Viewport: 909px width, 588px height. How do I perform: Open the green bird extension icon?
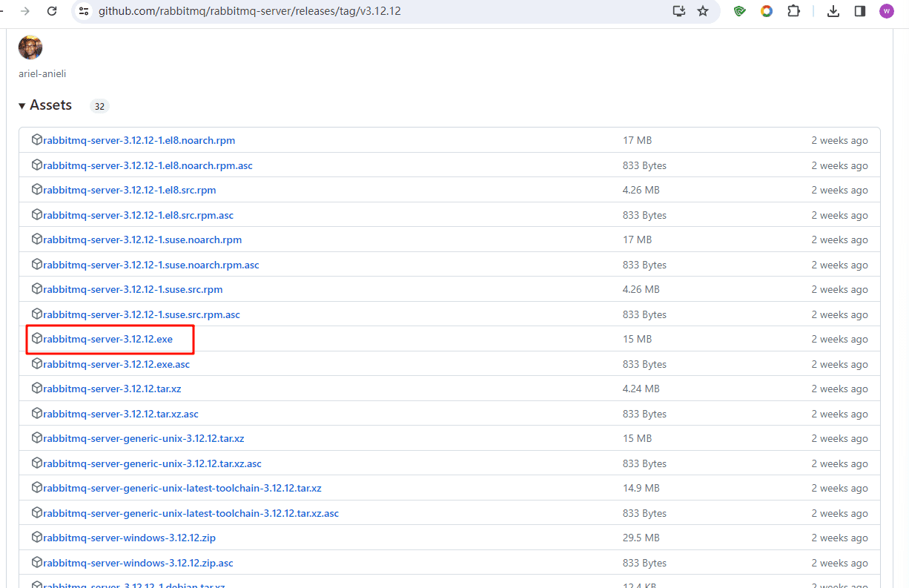739,11
